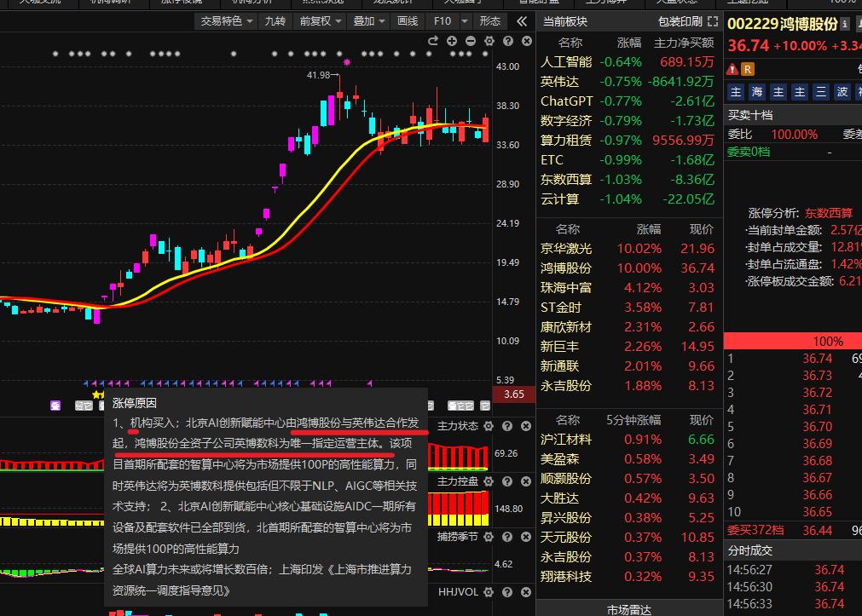Switch to the 当前板块 tab

point(565,21)
